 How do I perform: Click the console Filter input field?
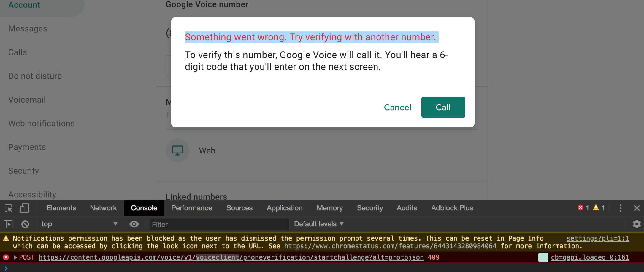tap(219, 224)
